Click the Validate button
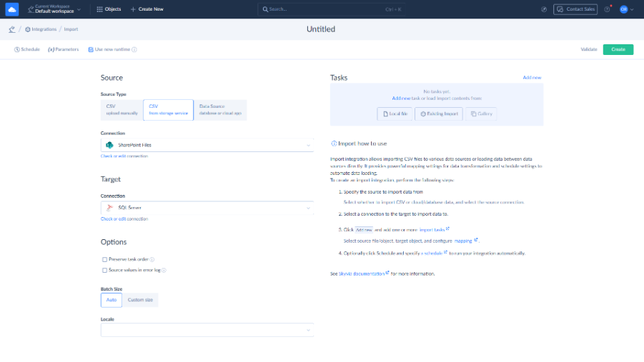This screenshot has width=644, height=362. [x=588, y=49]
